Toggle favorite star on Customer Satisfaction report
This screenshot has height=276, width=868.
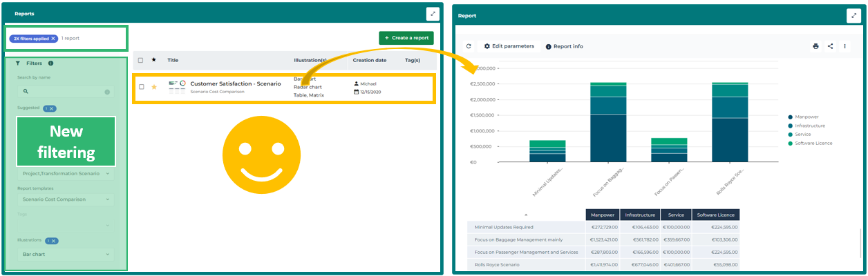(x=154, y=87)
